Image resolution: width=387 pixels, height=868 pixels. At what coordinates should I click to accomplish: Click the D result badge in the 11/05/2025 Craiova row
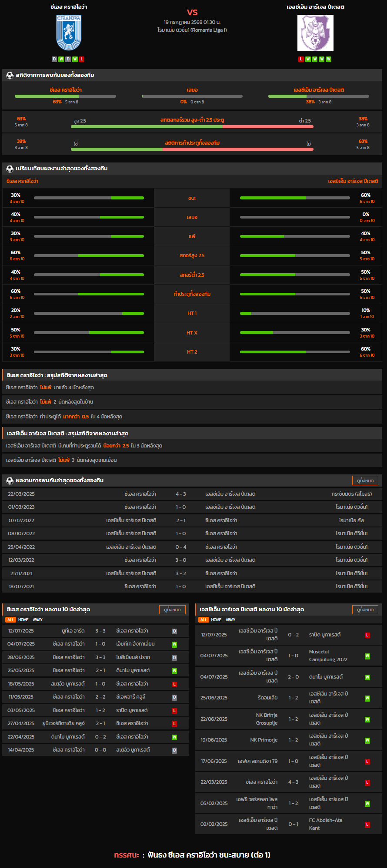pos(174,697)
